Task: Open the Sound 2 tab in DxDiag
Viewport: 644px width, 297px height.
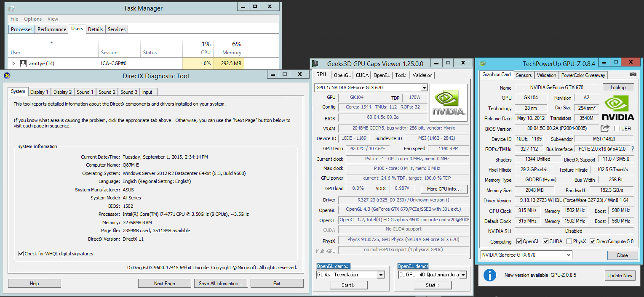Action: (x=107, y=92)
